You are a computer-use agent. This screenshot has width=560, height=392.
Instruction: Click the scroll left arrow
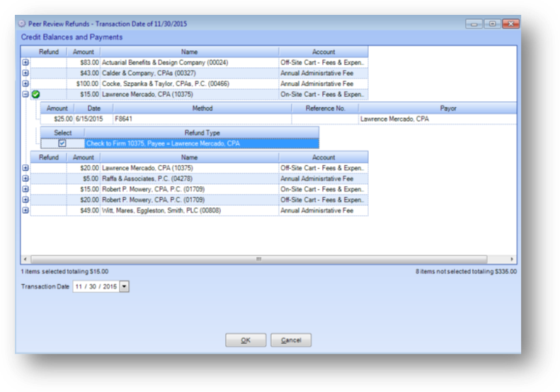click(25, 259)
